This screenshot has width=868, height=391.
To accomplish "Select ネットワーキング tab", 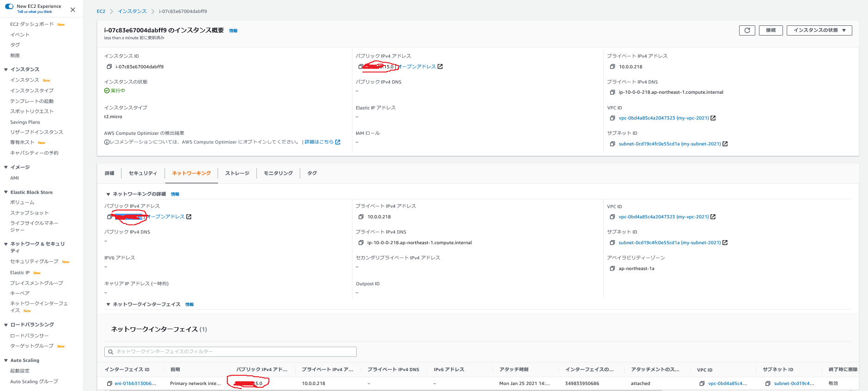I will point(191,173).
